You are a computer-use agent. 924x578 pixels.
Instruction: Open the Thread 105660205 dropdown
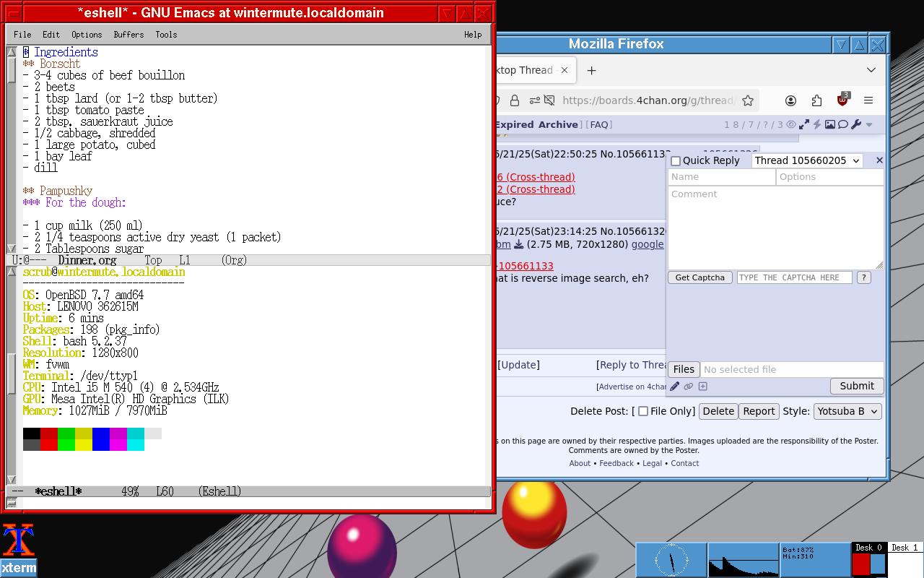(x=807, y=160)
